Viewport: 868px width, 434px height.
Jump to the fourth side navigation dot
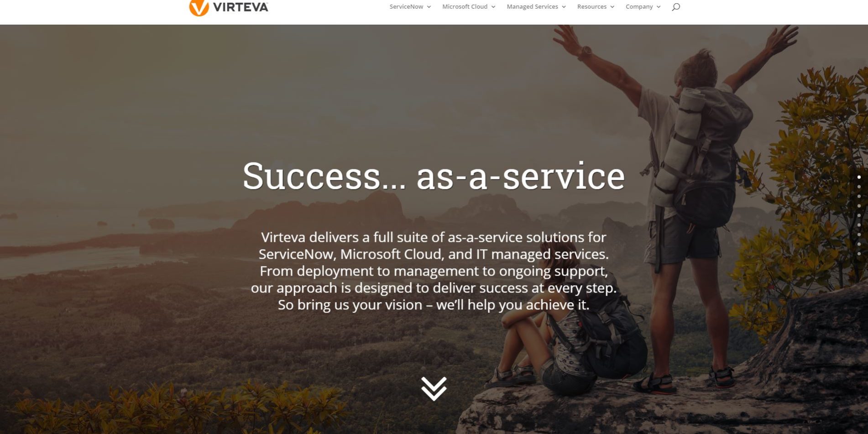[859, 206]
